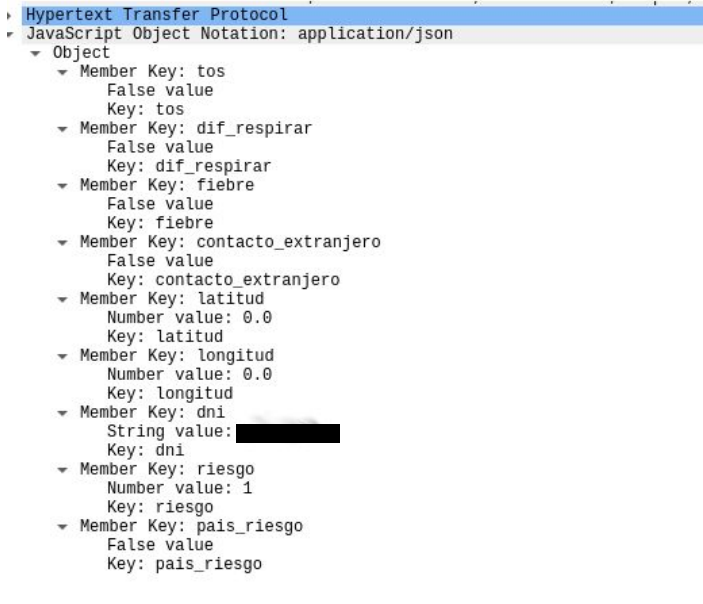Collapse the Member Key: dni node

[62, 413]
